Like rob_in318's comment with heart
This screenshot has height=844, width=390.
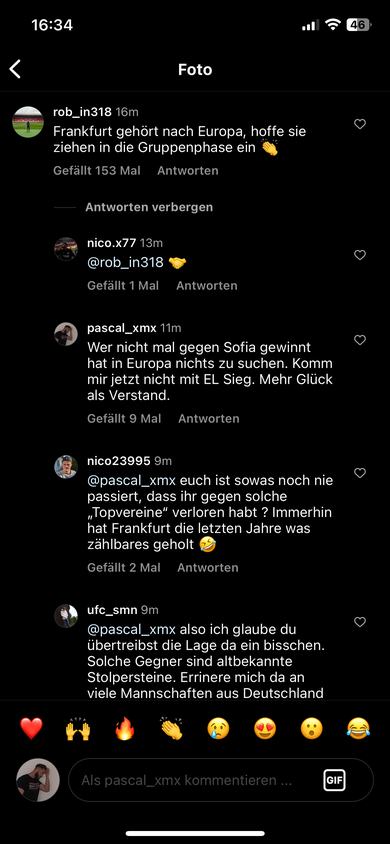[x=360, y=124]
